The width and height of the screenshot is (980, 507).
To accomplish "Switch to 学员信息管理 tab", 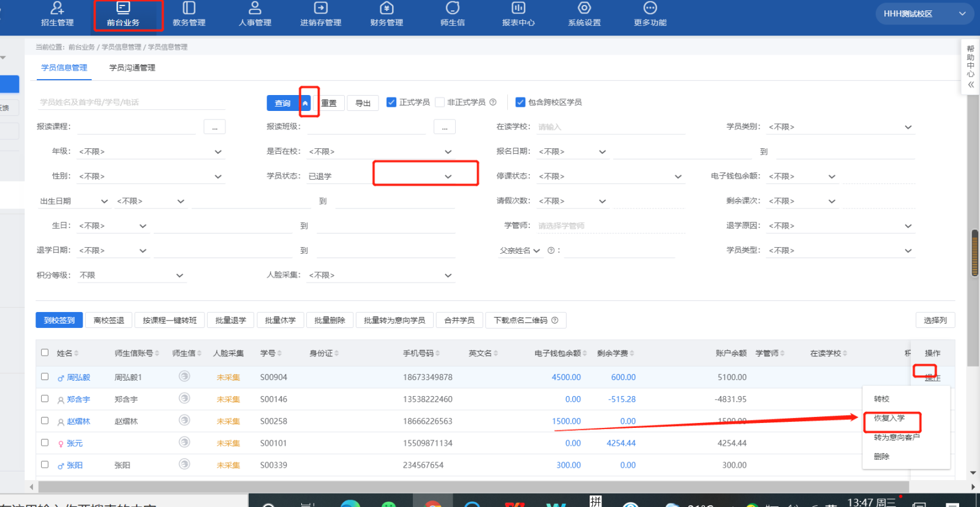I will click(x=64, y=67).
